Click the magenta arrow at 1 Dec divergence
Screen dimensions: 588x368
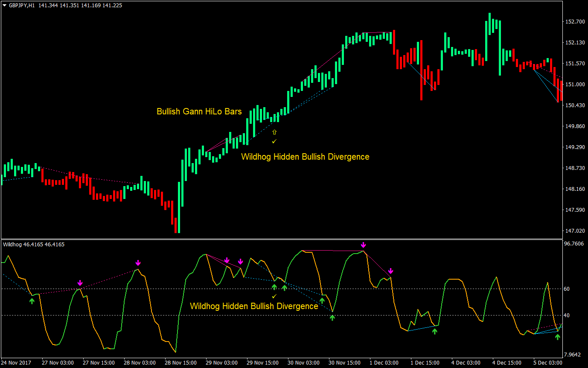[x=391, y=271]
